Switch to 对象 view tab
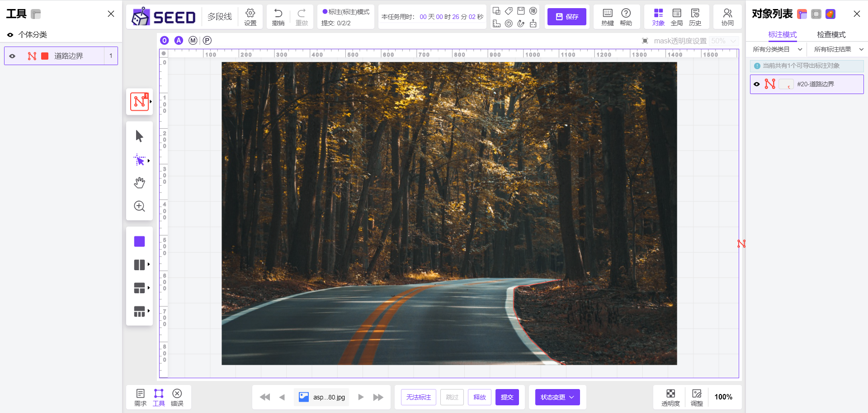868x413 pixels. (x=658, y=17)
